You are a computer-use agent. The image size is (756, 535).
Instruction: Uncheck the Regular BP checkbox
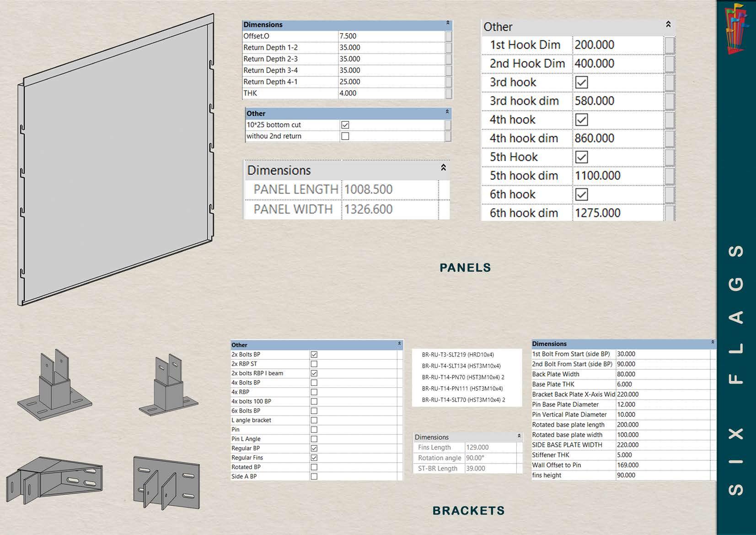pos(314,449)
